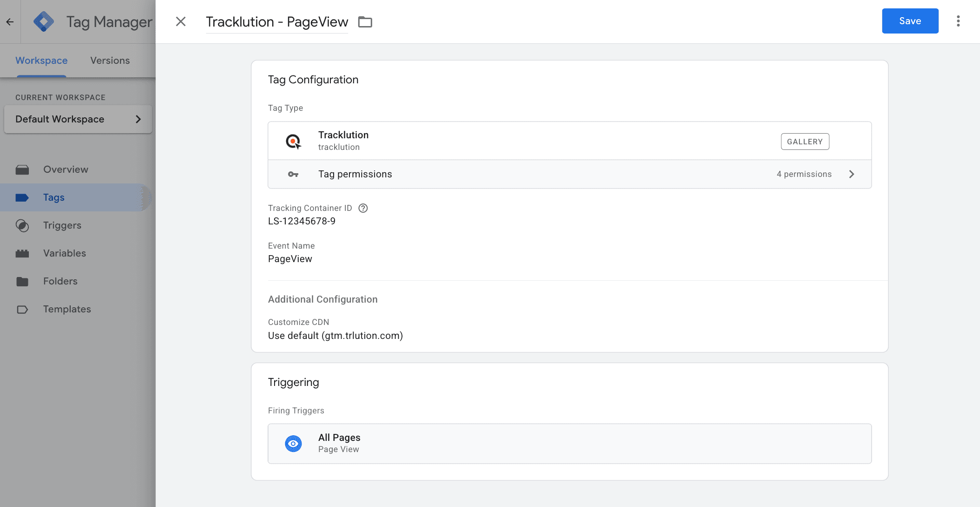Viewport: 980px width, 507px height.
Task: Click the Tags sidebar icon
Action: click(22, 197)
